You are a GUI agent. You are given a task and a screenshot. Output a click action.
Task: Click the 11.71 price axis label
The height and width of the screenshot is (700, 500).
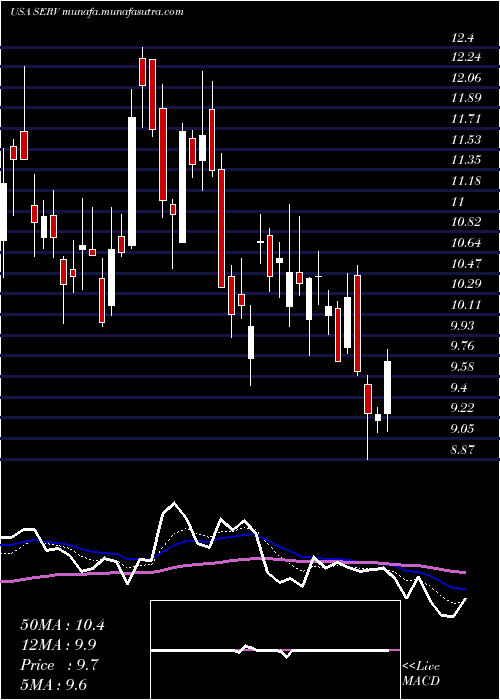[466, 119]
